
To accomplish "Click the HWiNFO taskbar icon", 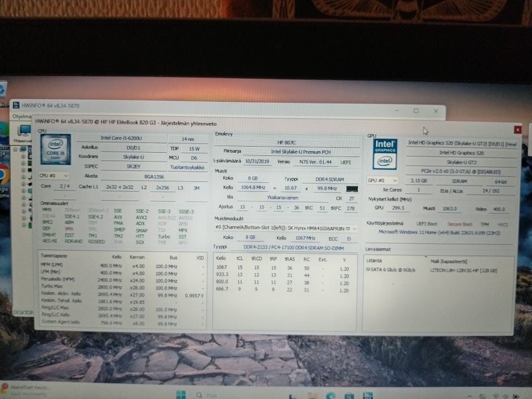I will tap(368, 395).
